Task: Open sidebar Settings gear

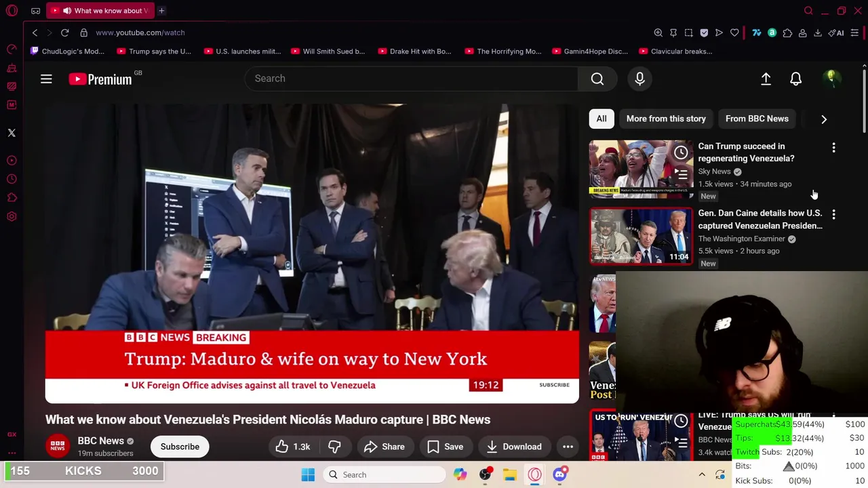Action: (12, 217)
